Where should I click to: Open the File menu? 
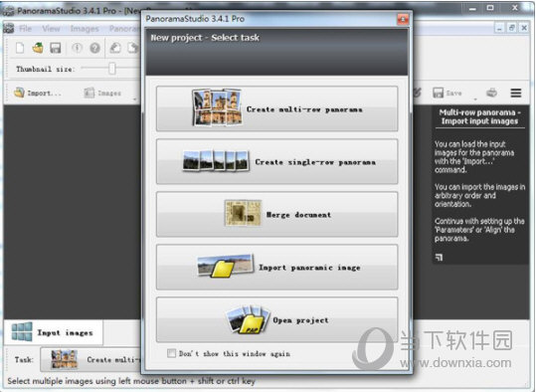[25, 29]
